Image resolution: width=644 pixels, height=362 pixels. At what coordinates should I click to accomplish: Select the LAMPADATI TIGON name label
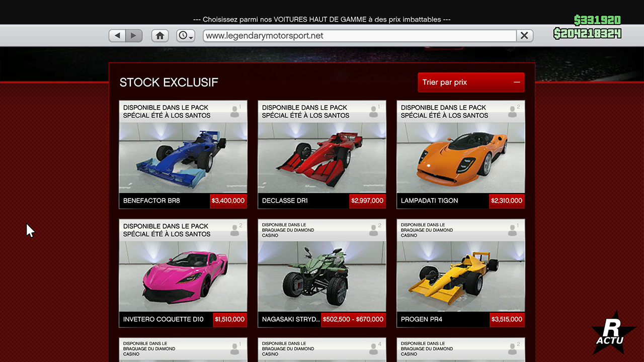click(429, 201)
